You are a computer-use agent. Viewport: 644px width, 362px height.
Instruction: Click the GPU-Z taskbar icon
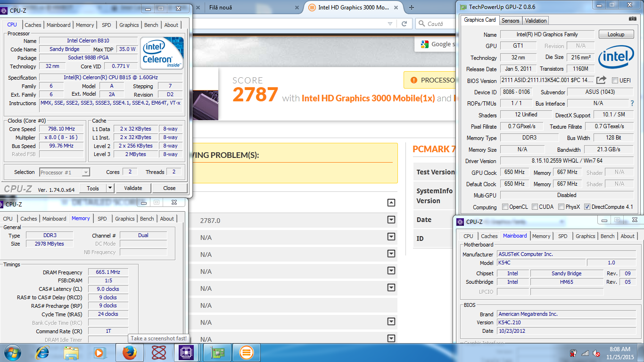coord(217,353)
